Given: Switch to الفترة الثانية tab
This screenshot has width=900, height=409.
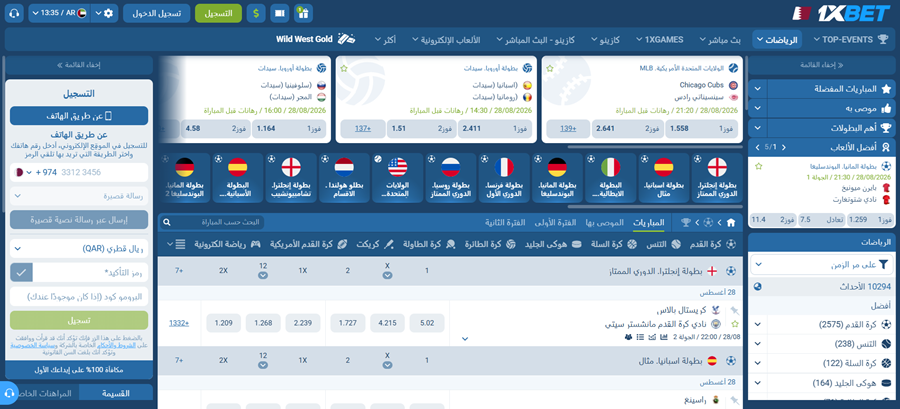Looking at the screenshot, I should coord(505,223).
